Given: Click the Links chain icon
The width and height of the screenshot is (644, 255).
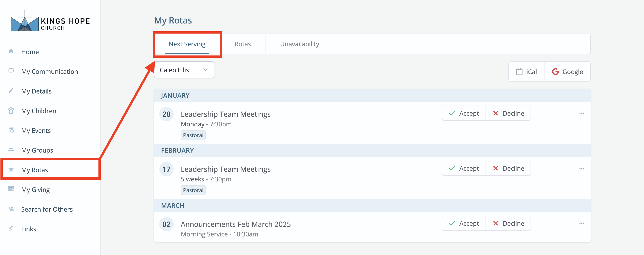Looking at the screenshot, I should [x=11, y=228].
